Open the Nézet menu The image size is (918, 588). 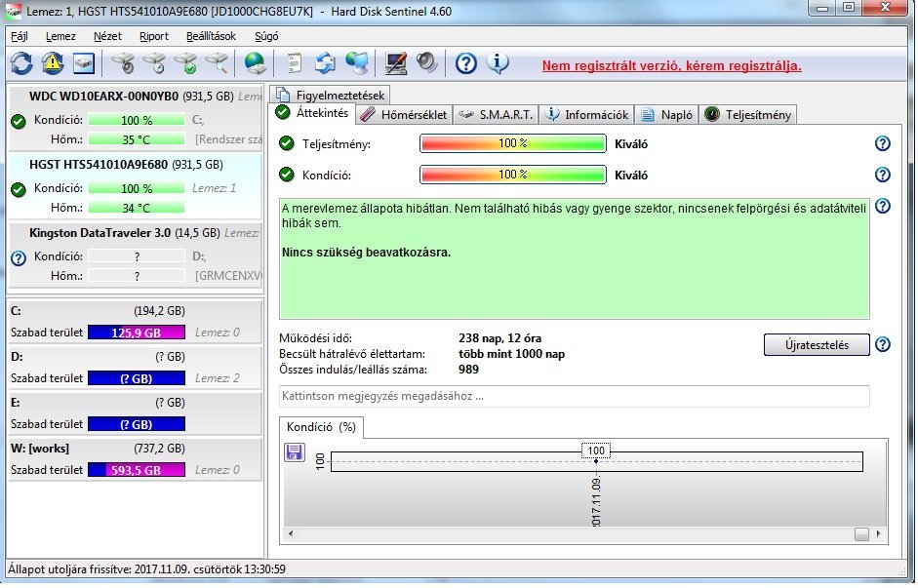(107, 36)
